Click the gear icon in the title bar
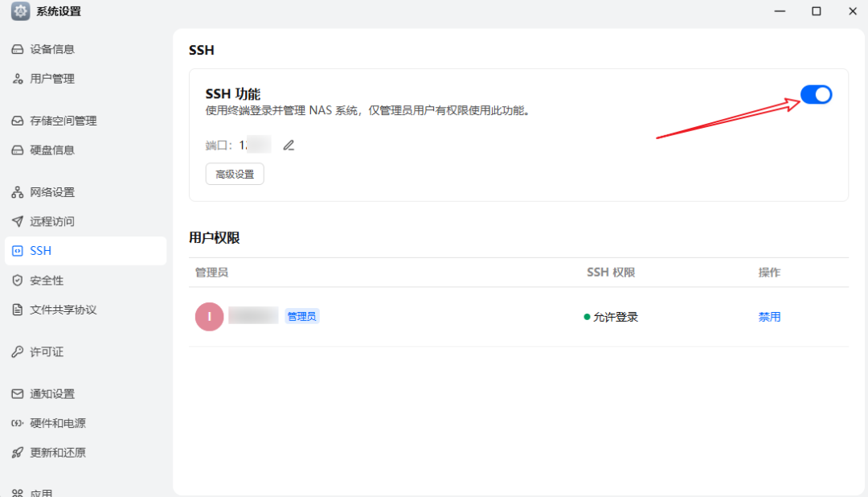Image resolution: width=868 pixels, height=497 pixels. coord(19,11)
